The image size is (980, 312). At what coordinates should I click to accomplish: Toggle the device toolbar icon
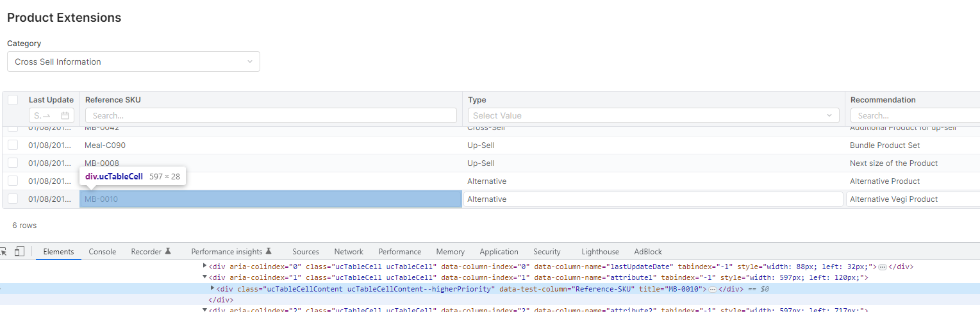coord(20,252)
